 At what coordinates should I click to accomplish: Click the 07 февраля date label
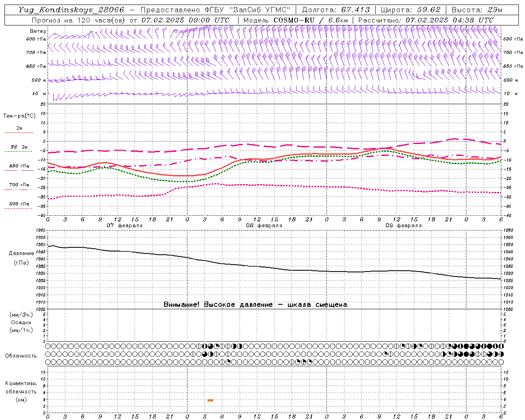coord(125,226)
